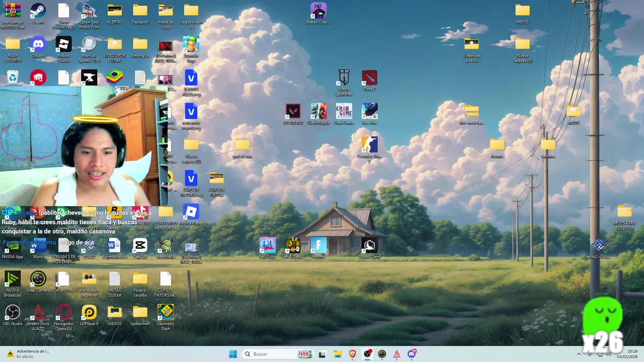Click the Buscar taskbar search box
This screenshot has width=644, height=362.
click(278, 354)
